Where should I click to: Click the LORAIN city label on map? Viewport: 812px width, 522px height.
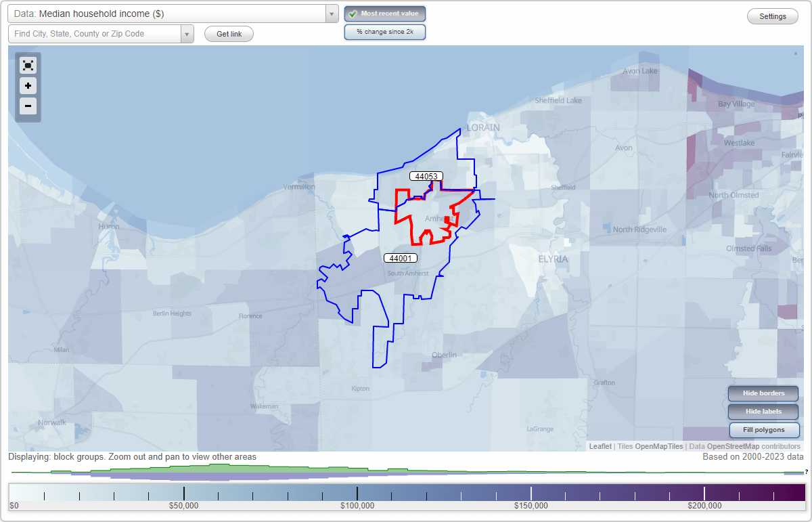(x=483, y=128)
